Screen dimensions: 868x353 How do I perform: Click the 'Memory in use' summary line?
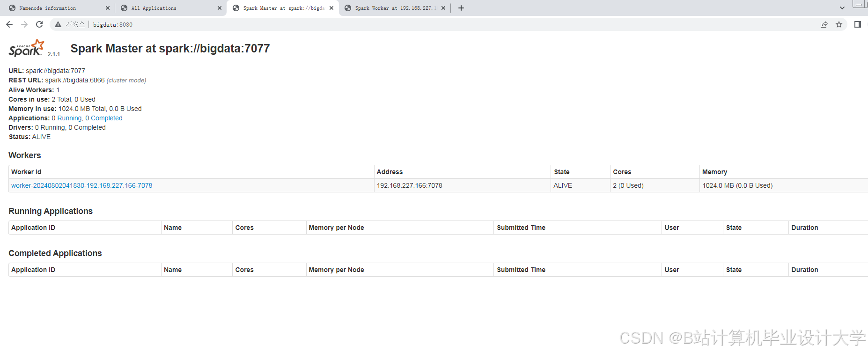(x=75, y=109)
